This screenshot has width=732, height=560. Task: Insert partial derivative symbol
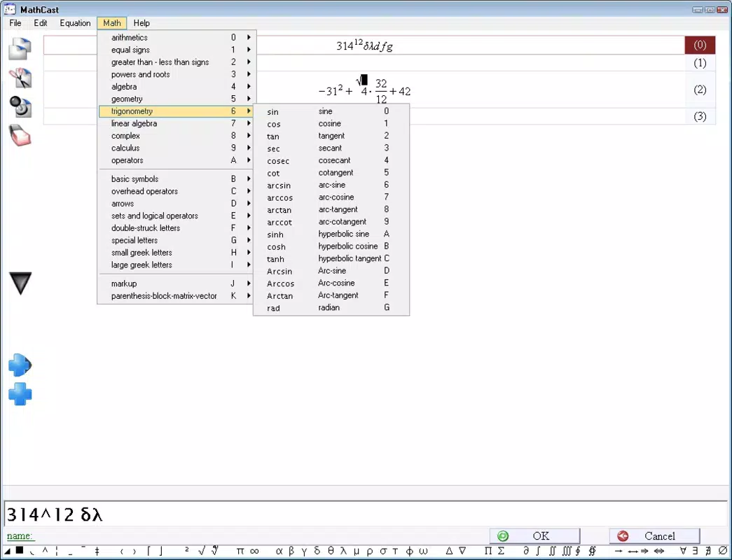pyautogui.click(x=525, y=551)
